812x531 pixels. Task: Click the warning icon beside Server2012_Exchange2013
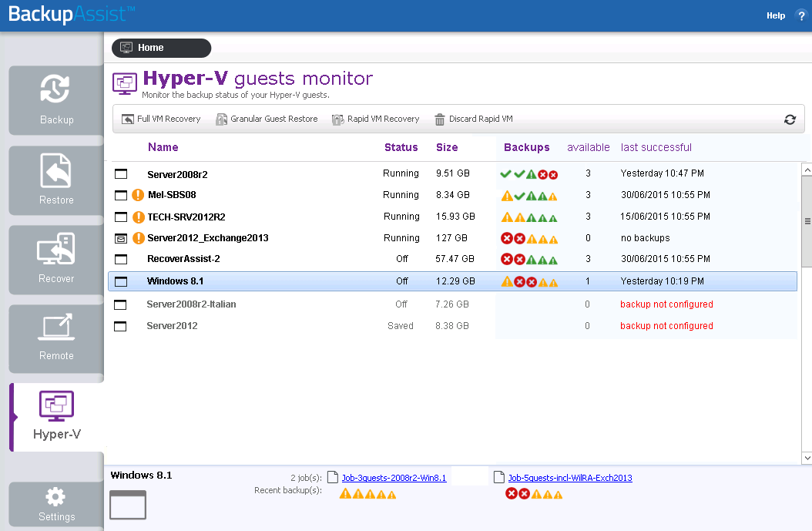pyautogui.click(x=138, y=238)
